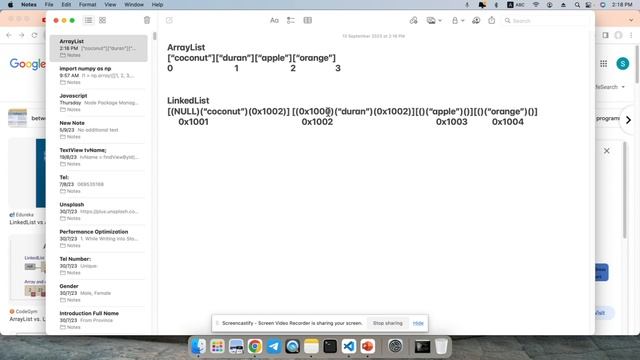
Task: Open ABC input source menu
Action: [516, 4]
